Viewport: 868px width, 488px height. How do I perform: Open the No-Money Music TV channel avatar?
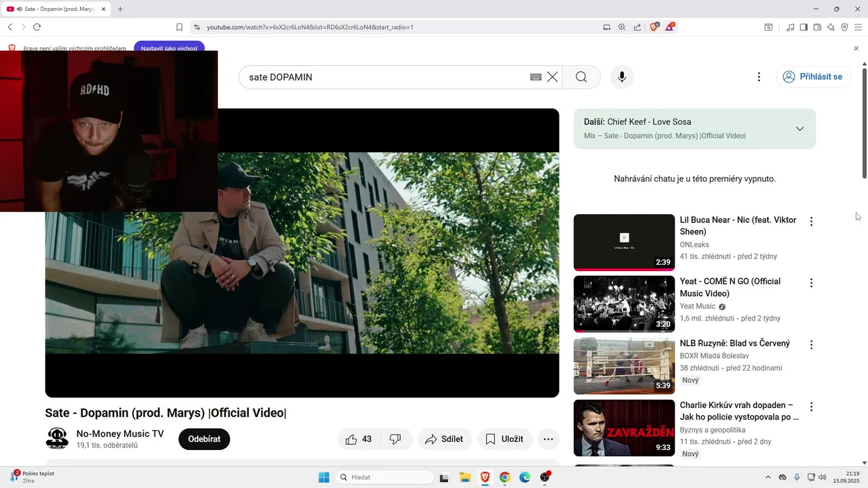point(57,439)
